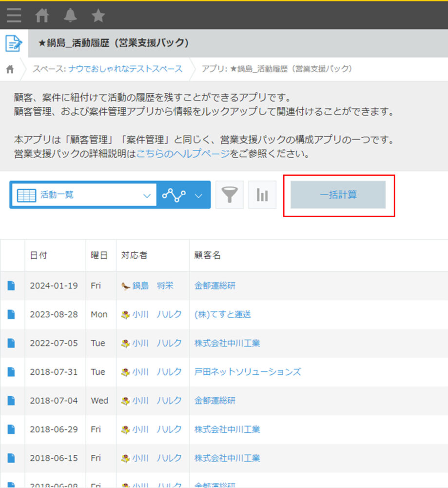
Task: Open the bar chart aggregate icon
Action: tap(262, 195)
